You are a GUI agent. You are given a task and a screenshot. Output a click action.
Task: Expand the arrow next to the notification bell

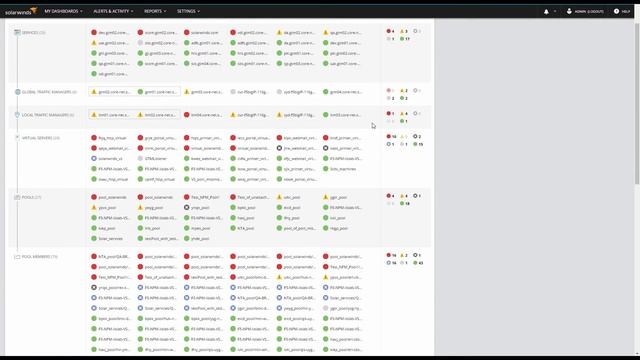555,11
